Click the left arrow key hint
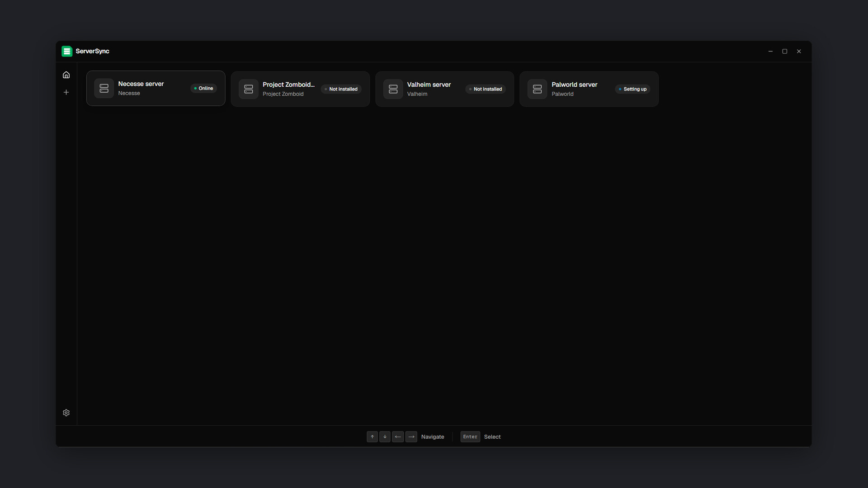 398,437
